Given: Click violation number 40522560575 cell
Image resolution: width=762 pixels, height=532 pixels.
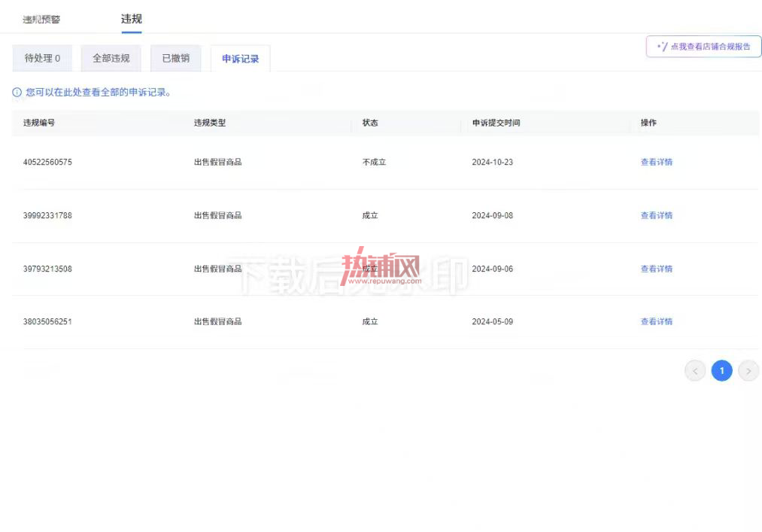Looking at the screenshot, I should point(47,162).
